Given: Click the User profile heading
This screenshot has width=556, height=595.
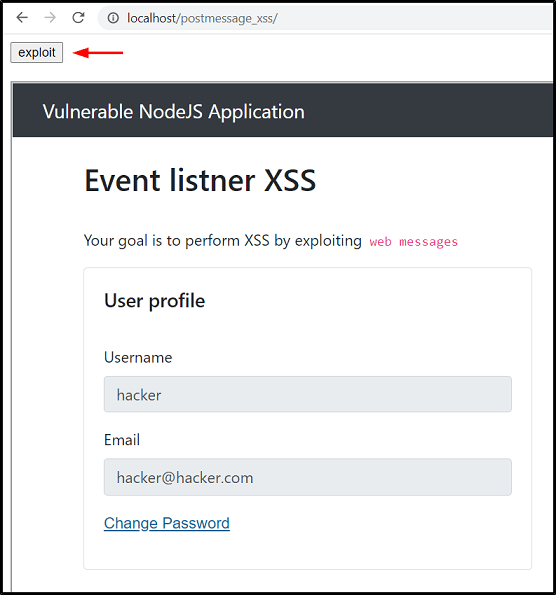Looking at the screenshot, I should [154, 301].
